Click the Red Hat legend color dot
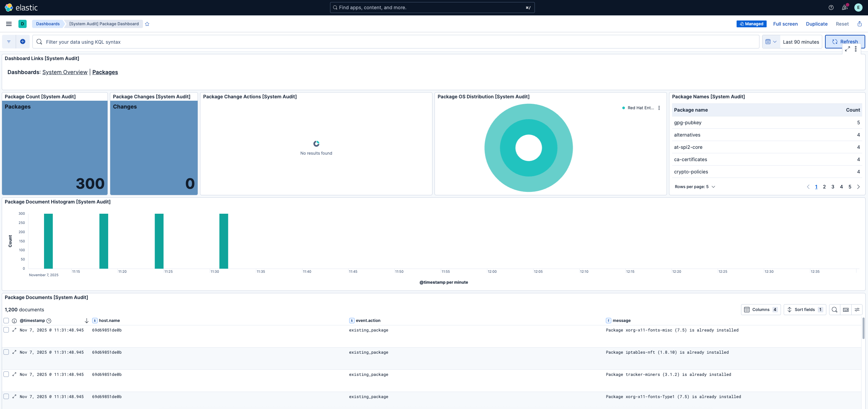The height and width of the screenshot is (409, 868). point(624,108)
